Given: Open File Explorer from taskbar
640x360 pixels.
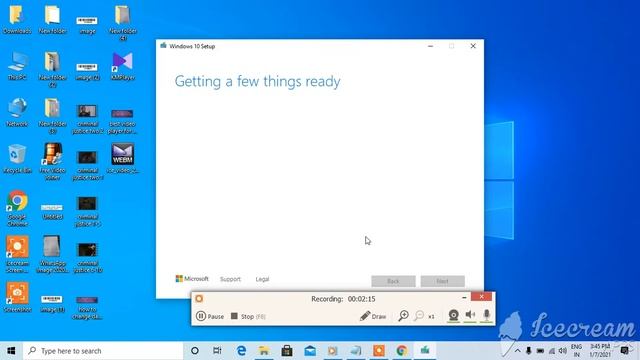Looking at the screenshot, I should coord(264,351).
